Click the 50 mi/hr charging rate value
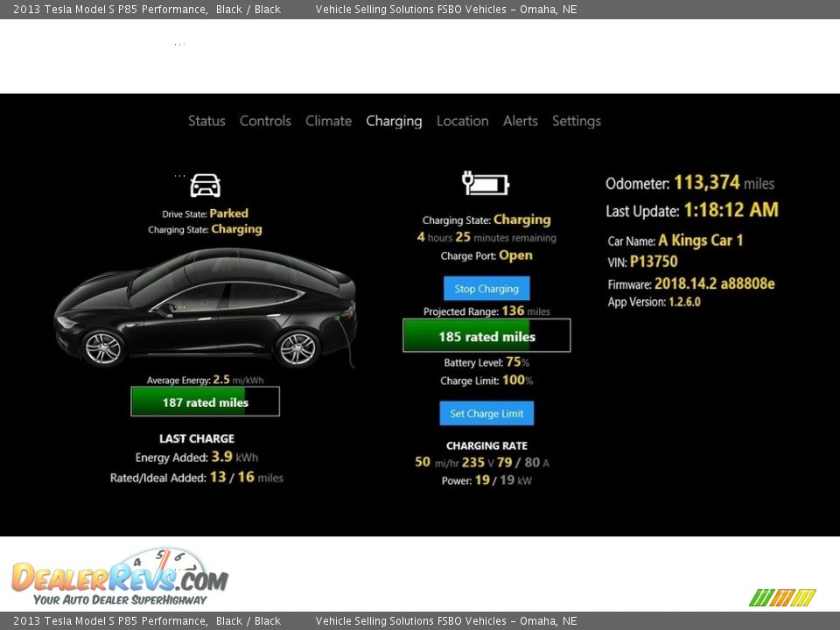This screenshot has width=840, height=630. [437, 462]
